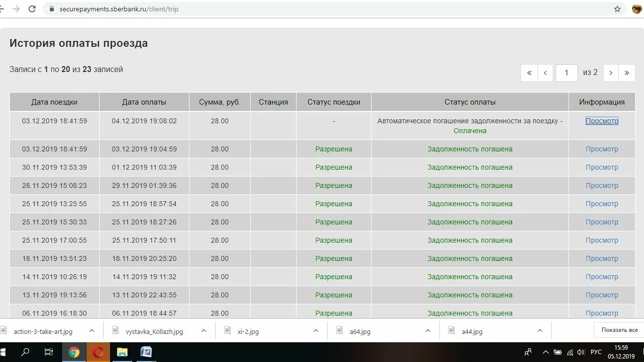Screen dimensions: 644x362
Task: Open file icon of action-3-take-art.jpg download
Action: click(4, 331)
